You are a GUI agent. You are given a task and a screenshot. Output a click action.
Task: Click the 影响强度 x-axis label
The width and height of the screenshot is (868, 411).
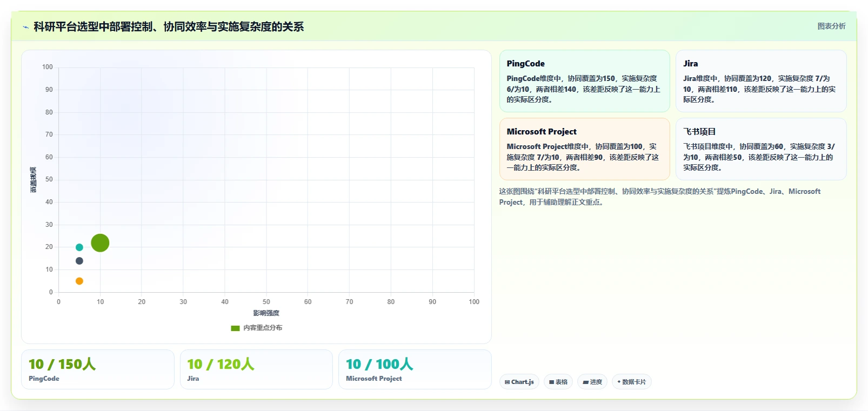(266, 313)
